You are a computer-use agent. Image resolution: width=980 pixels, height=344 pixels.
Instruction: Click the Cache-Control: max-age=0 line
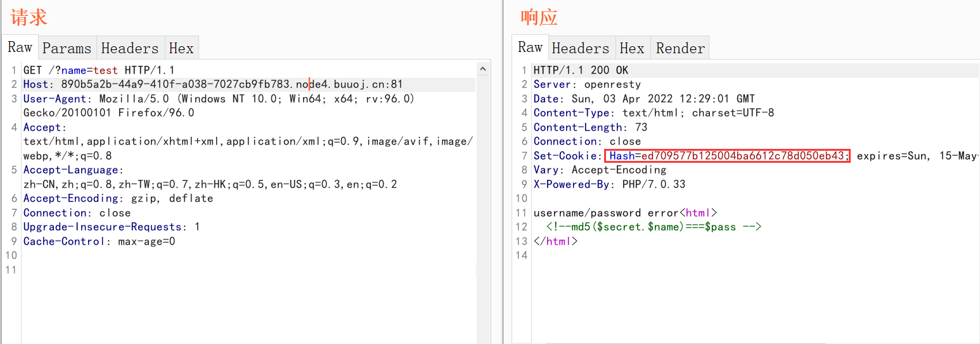(x=99, y=241)
